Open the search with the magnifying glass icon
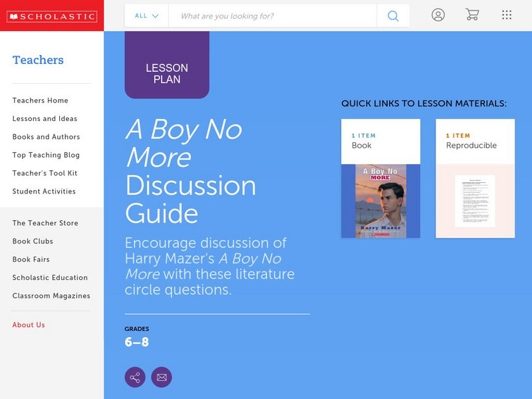 coord(392,15)
